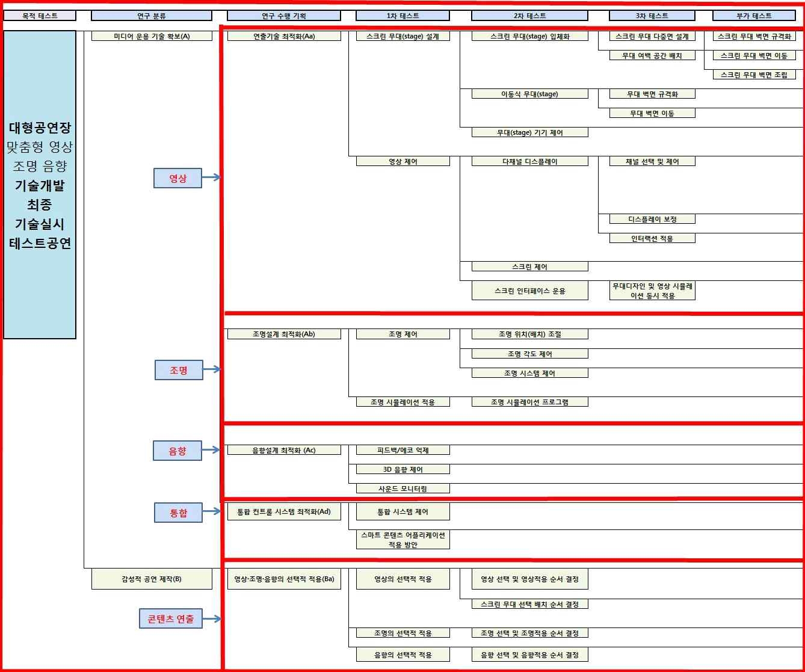Image resolution: width=805 pixels, height=672 pixels.
Task: Select 음향 선택 및 음향적용 순서 결정
Action: [529, 655]
